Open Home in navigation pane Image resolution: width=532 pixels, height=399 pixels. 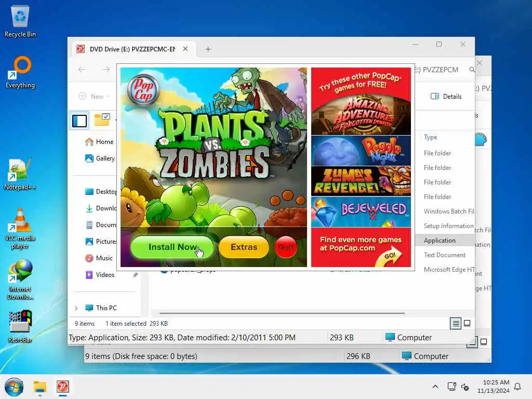99,142
